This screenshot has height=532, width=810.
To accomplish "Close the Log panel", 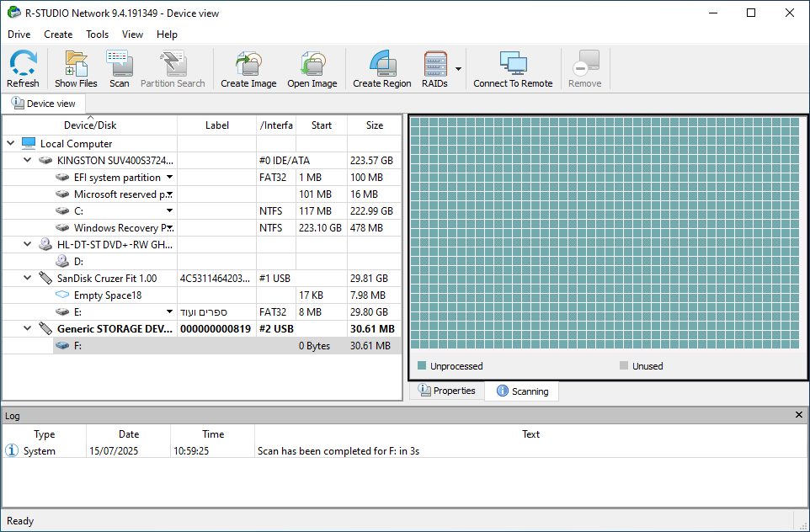I will pyautogui.click(x=799, y=415).
